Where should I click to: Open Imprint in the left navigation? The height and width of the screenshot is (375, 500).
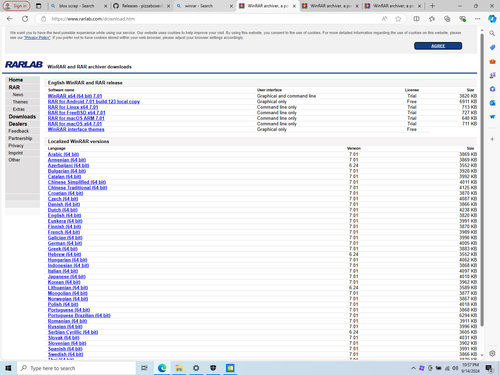[x=16, y=153]
